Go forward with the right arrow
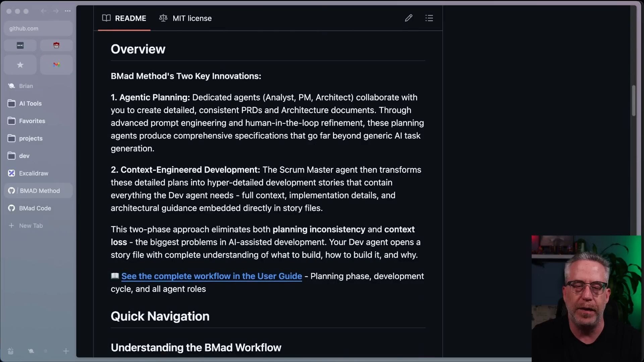 click(x=56, y=11)
